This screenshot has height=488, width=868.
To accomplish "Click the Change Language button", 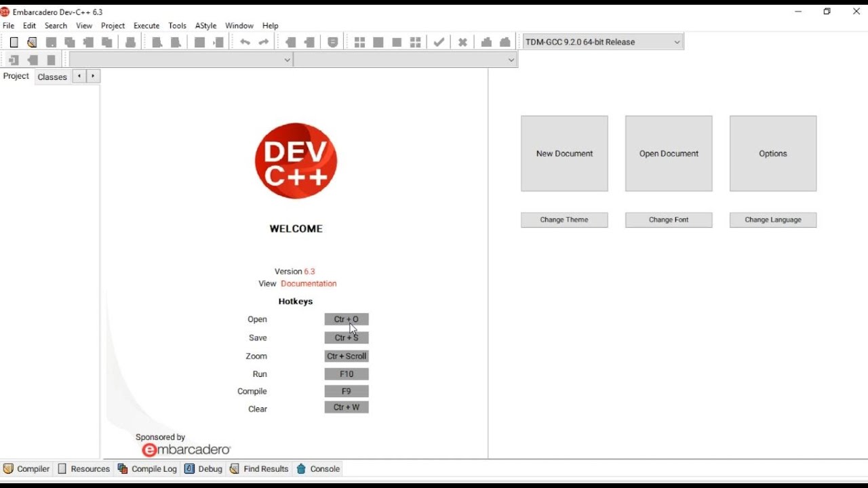I will [x=773, y=220].
